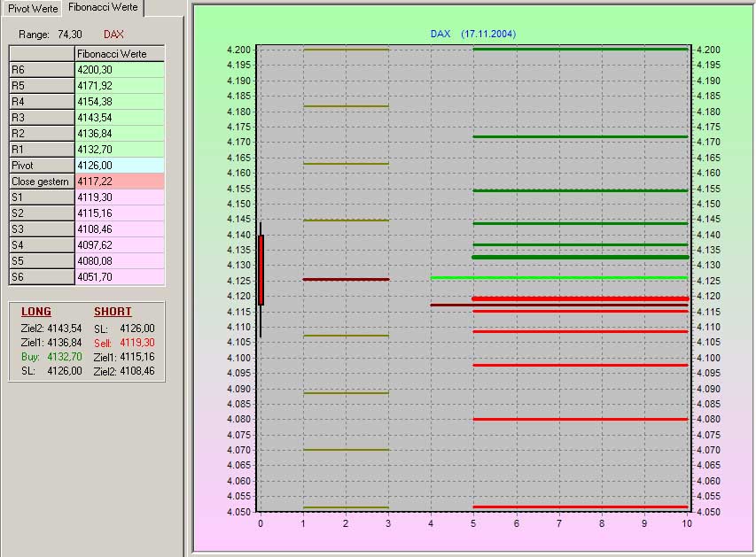
Task: Click the dark red line between x 1 and 3
Action: (x=346, y=280)
